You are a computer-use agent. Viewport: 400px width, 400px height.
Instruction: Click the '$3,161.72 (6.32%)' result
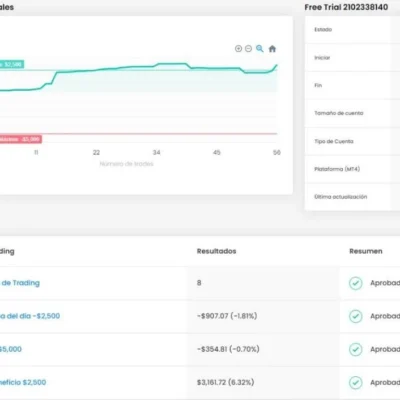(x=226, y=382)
